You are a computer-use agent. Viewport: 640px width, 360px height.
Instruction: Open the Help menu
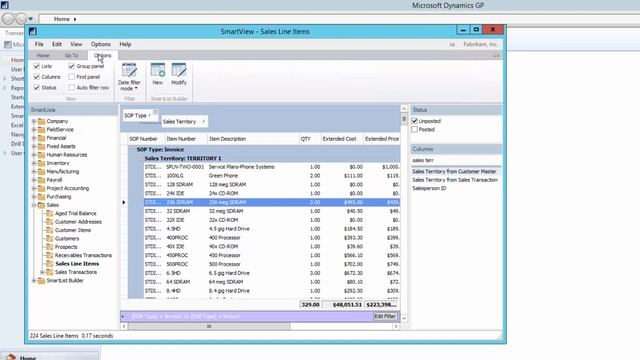125,44
